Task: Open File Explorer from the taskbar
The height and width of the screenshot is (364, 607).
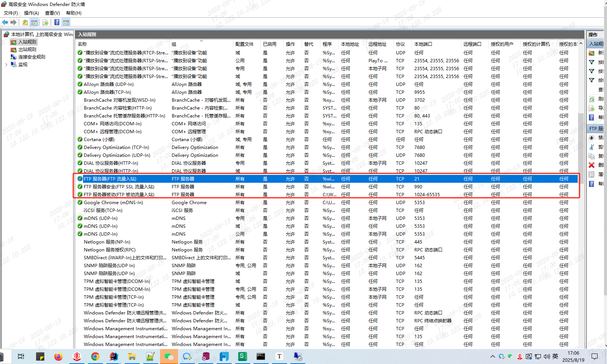Action: tap(132, 356)
